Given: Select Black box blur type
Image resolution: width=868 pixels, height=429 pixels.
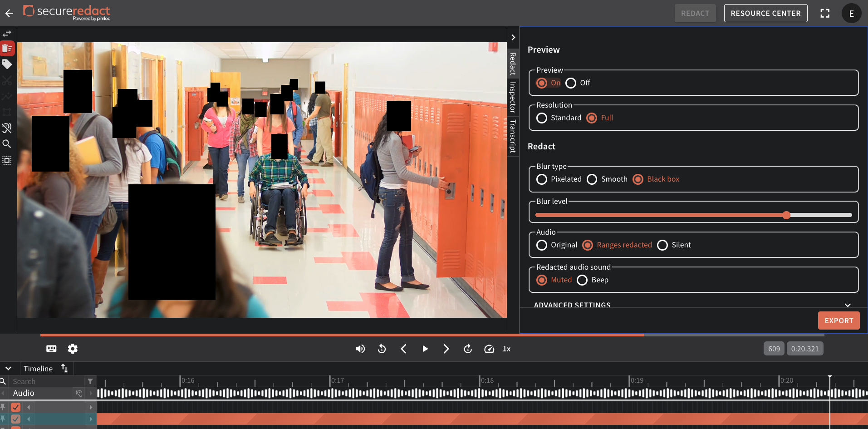Looking at the screenshot, I should pyautogui.click(x=638, y=179).
